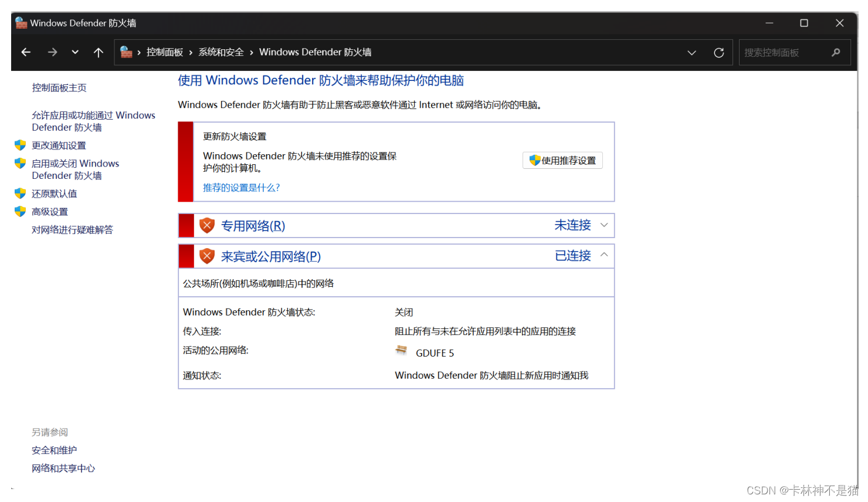The width and height of the screenshot is (868, 502).
Task: Expand the chevron after 系统和安全 breadcrumb
Action: (x=252, y=53)
